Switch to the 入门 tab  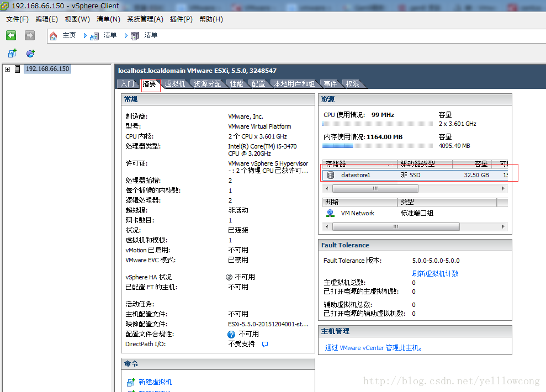pyautogui.click(x=128, y=84)
